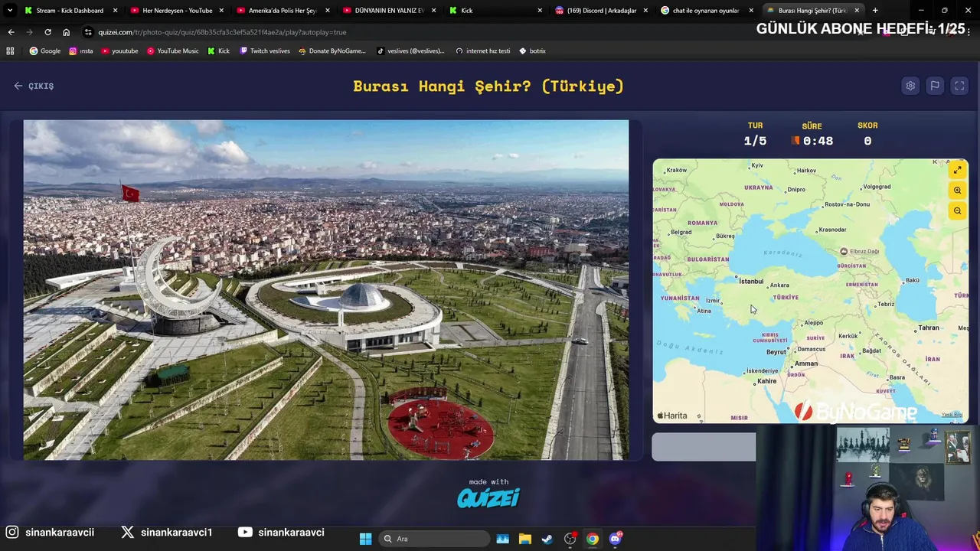980x551 pixels.
Task: Open the taskbar icon beside search
Action: tap(503, 539)
